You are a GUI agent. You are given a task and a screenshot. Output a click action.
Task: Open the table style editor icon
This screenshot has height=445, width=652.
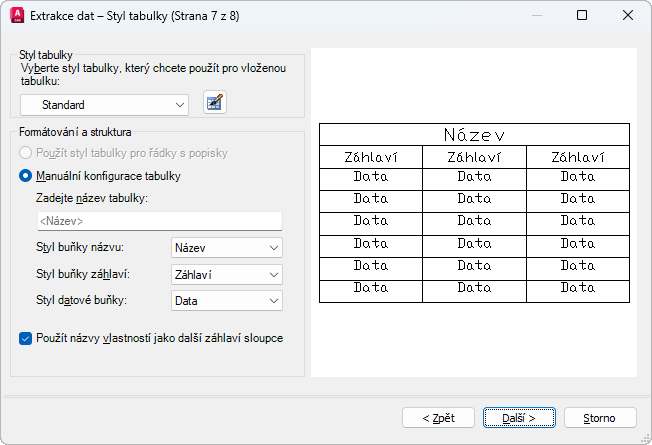tap(215, 102)
